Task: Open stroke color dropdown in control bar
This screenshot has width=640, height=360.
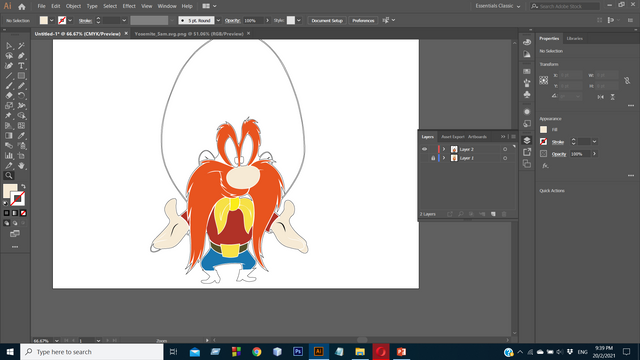Action: [70, 20]
